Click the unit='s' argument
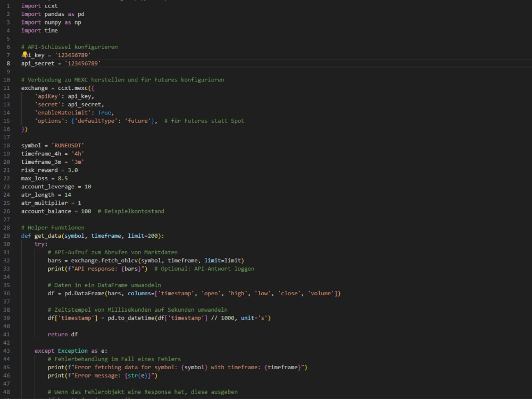The height and width of the screenshot is (399, 532). (x=254, y=318)
